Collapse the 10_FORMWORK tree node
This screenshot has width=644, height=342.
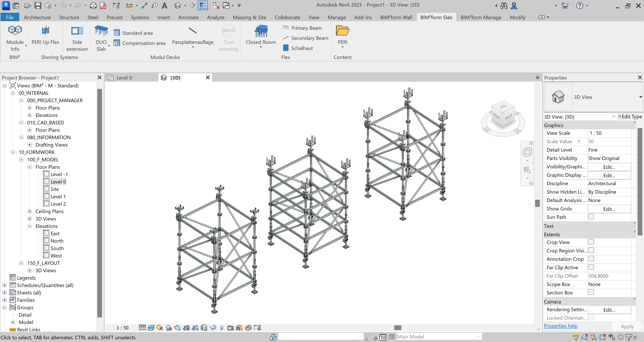(x=13, y=152)
